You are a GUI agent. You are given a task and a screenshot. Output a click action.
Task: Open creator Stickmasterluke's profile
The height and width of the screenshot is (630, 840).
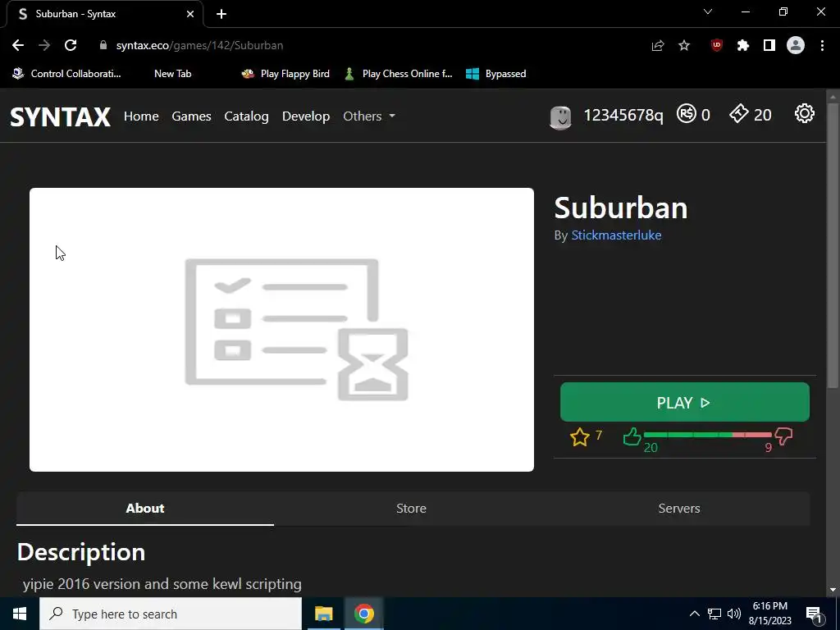(616, 235)
